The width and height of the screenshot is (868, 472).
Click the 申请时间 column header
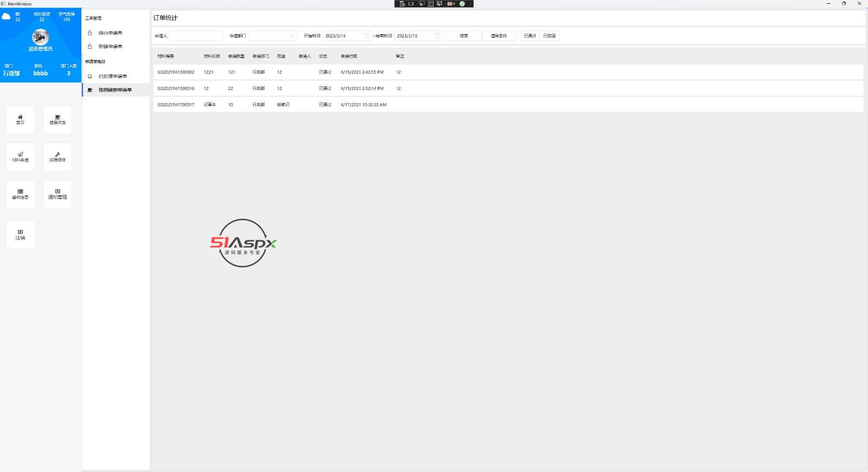(349, 56)
